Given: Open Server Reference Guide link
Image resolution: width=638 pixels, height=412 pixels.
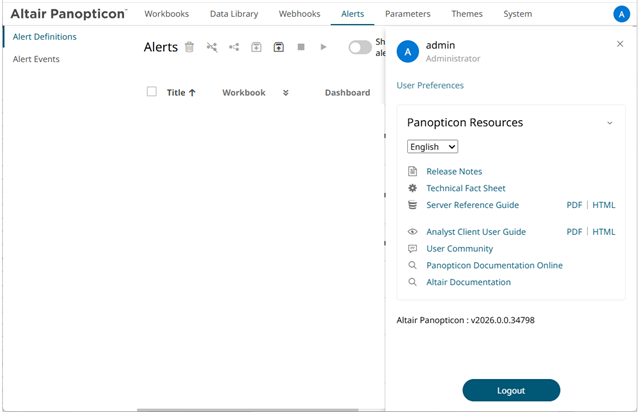Looking at the screenshot, I should point(472,205).
